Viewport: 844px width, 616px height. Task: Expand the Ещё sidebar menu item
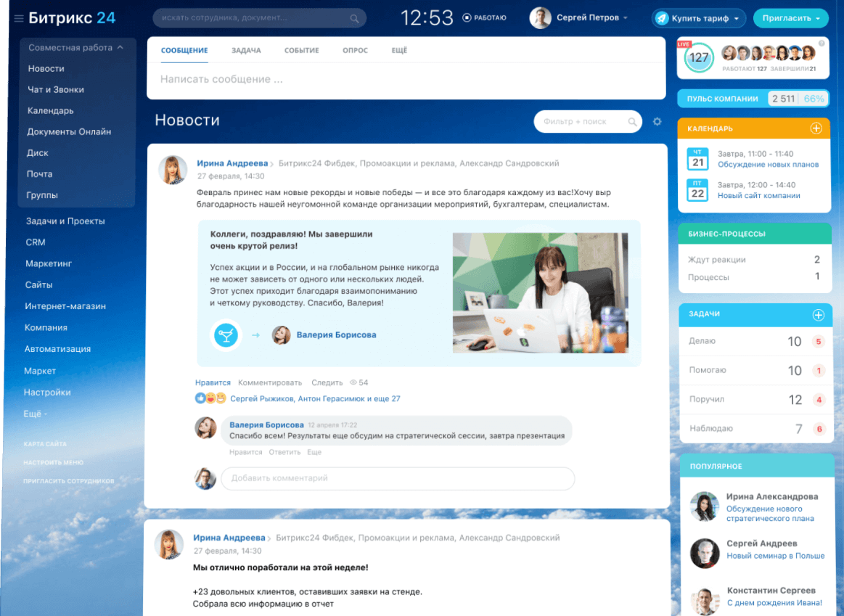point(36,414)
